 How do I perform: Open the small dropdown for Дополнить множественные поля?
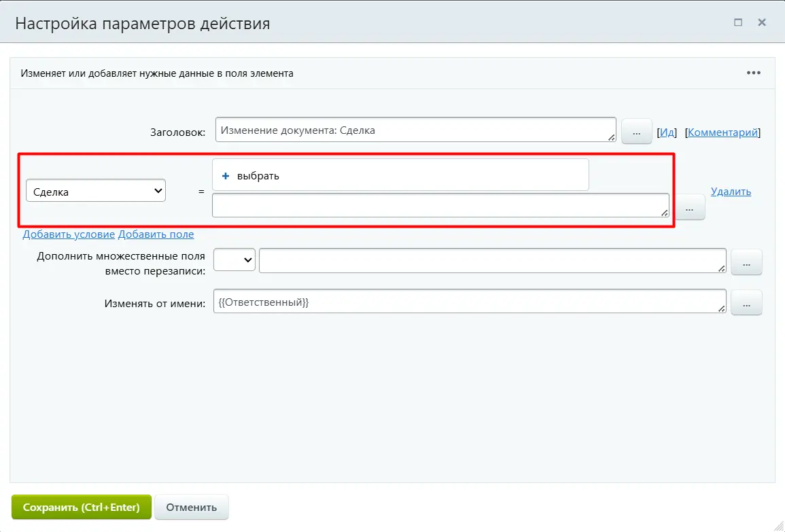[234, 260]
